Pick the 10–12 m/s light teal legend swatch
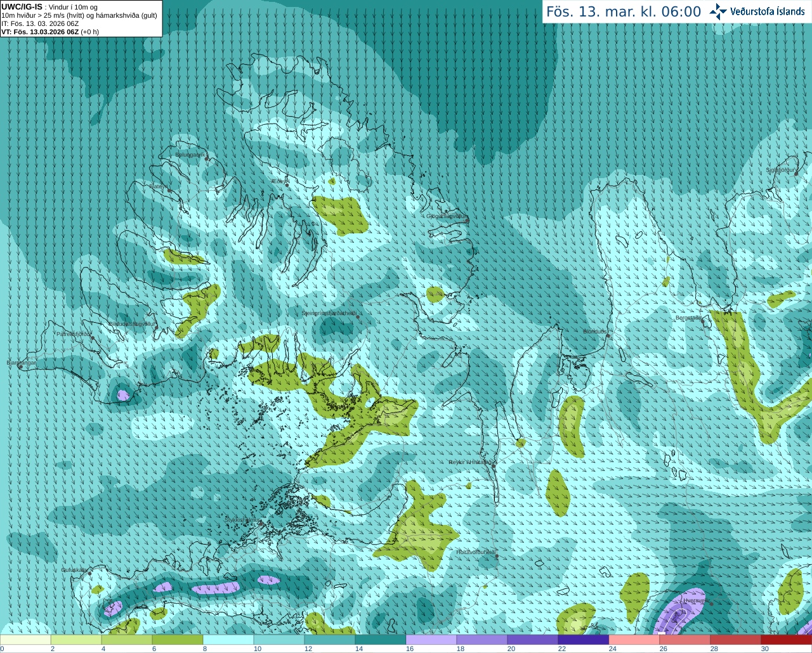812x653 pixels. point(279,640)
